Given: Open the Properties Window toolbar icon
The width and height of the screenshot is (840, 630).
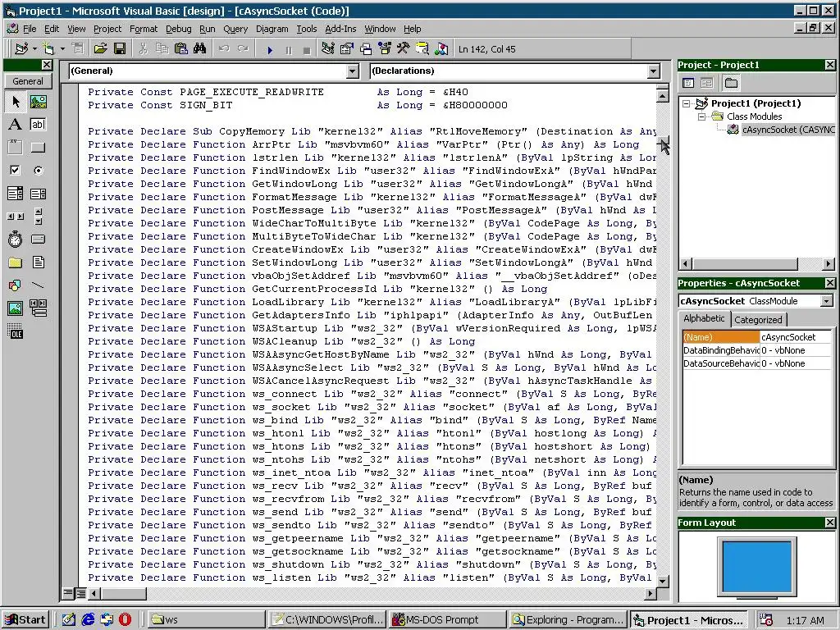Looking at the screenshot, I should (x=347, y=49).
